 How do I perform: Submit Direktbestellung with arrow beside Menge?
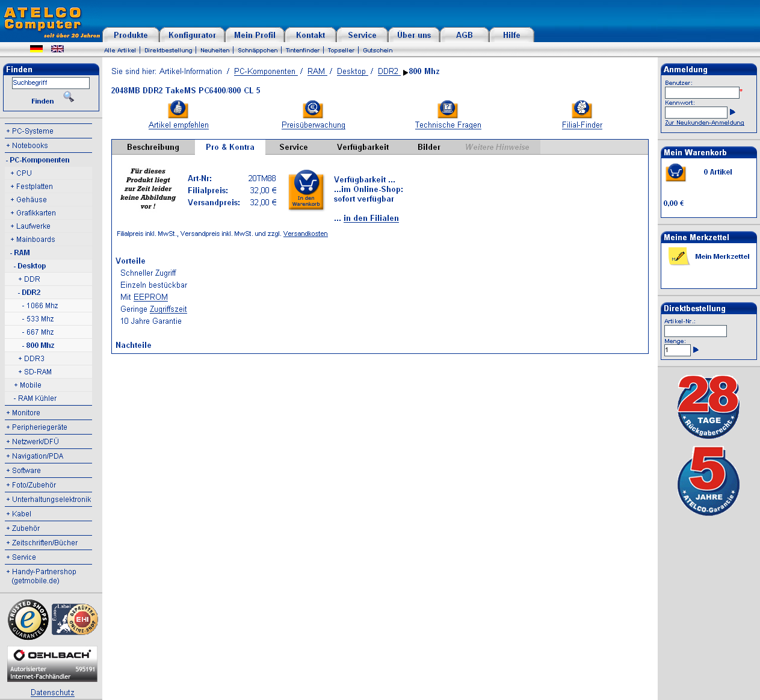tap(696, 350)
